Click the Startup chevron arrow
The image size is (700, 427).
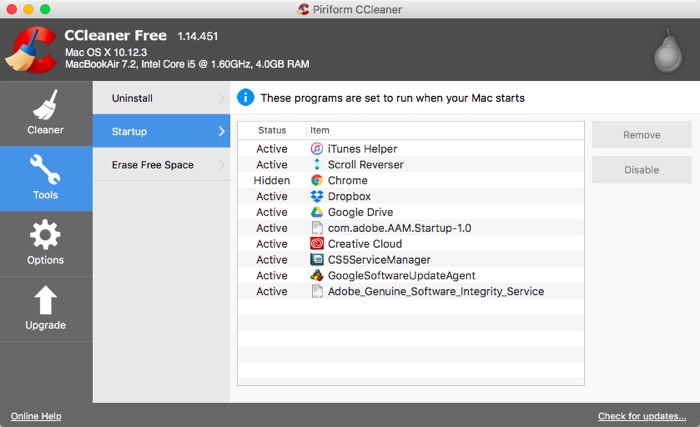click(x=221, y=131)
